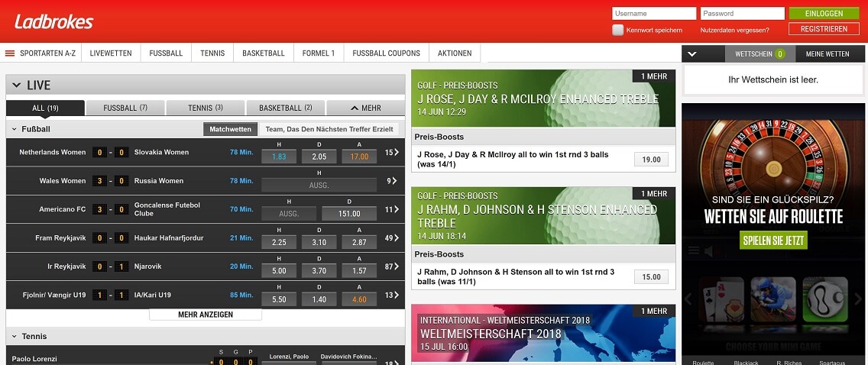Open the horse racing mini game thumbnail

[x=772, y=300]
